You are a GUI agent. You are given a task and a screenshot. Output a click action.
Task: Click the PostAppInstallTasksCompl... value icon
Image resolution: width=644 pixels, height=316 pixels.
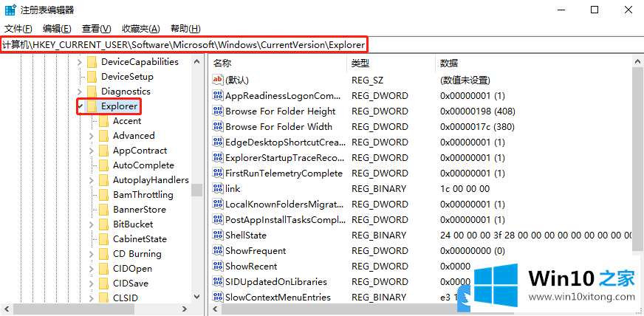(x=218, y=219)
